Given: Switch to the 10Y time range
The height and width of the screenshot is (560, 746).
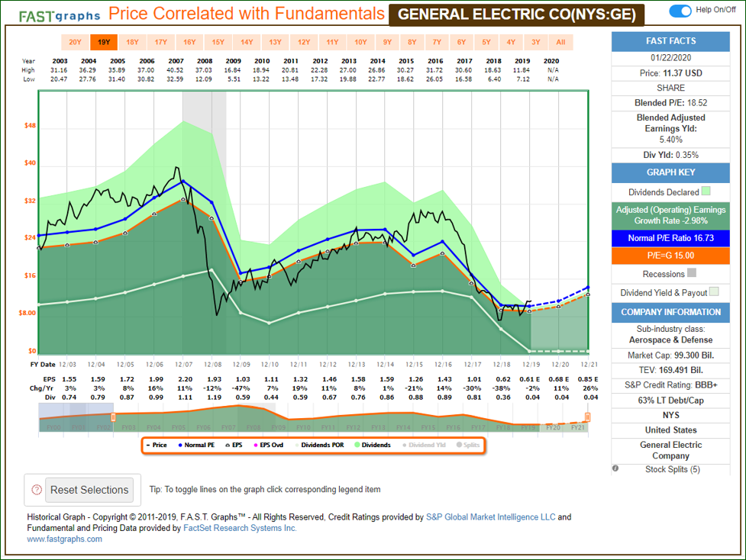Looking at the screenshot, I should 360,43.
